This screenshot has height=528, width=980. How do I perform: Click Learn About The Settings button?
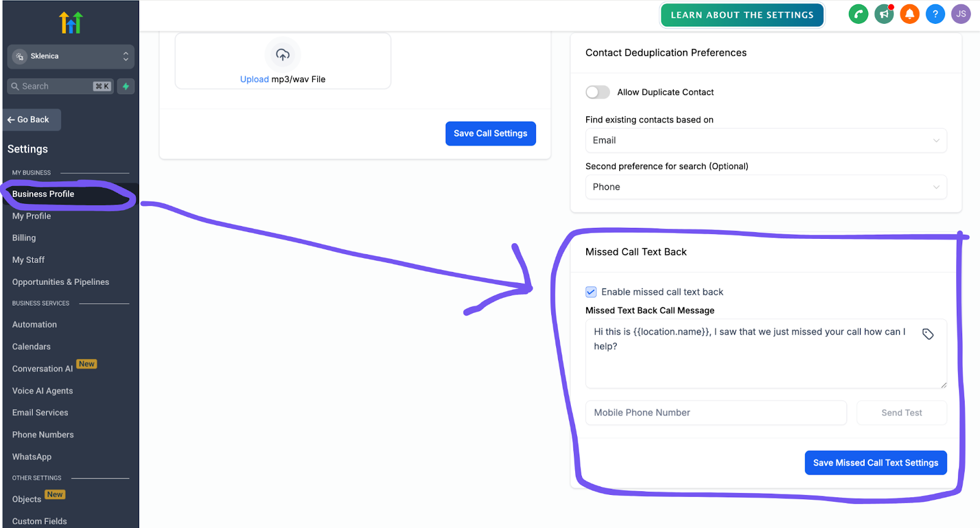click(742, 15)
